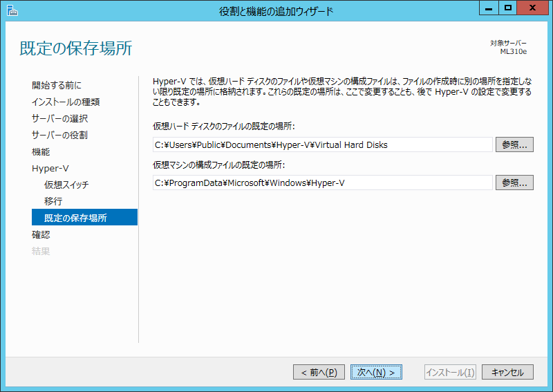This screenshot has width=553, height=392.
Task: Select Hyper-V in the left navigation
Action: pos(50,168)
